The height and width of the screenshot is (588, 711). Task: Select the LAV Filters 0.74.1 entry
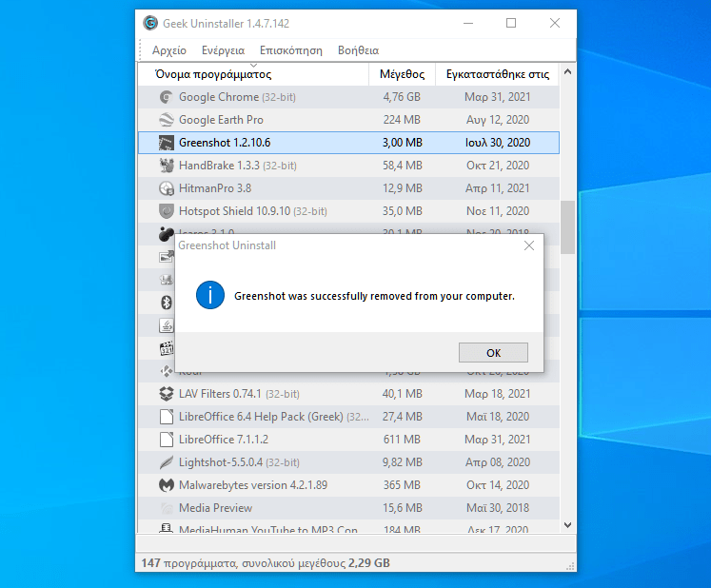tap(348, 394)
